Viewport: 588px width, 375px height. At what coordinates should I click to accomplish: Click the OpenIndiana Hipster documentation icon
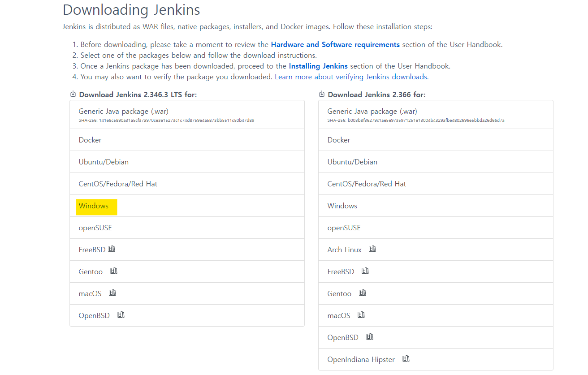(x=406, y=359)
